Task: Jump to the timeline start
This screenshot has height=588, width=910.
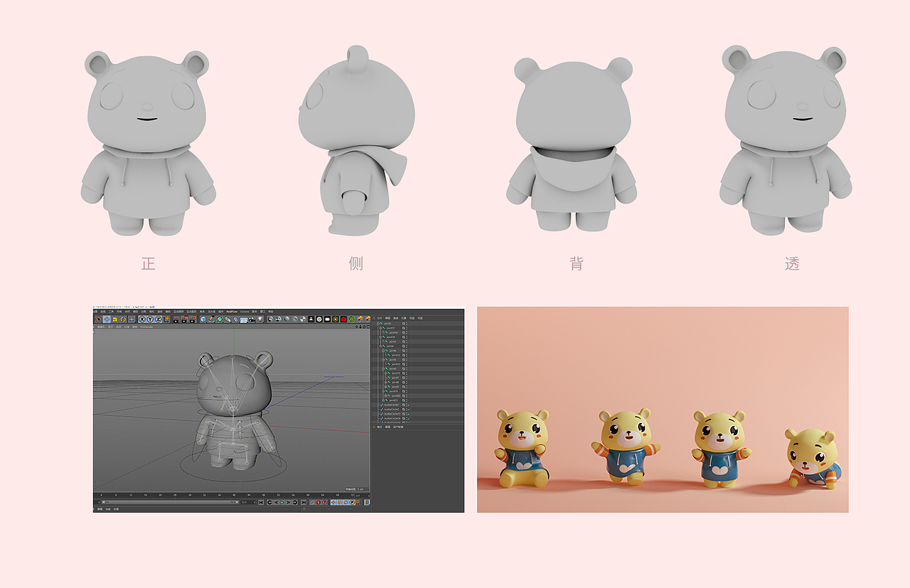Action: pos(261,502)
